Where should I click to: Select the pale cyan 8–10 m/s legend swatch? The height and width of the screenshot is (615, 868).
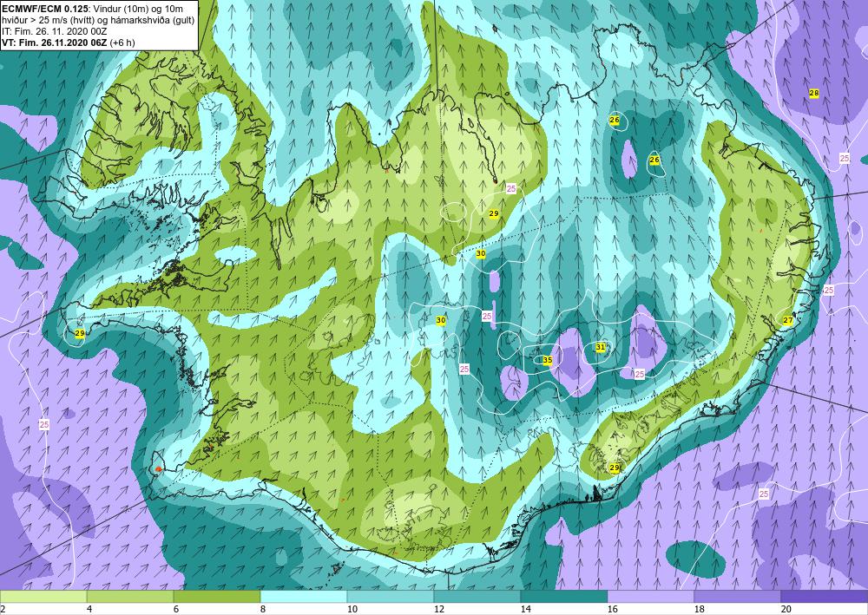(304, 597)
